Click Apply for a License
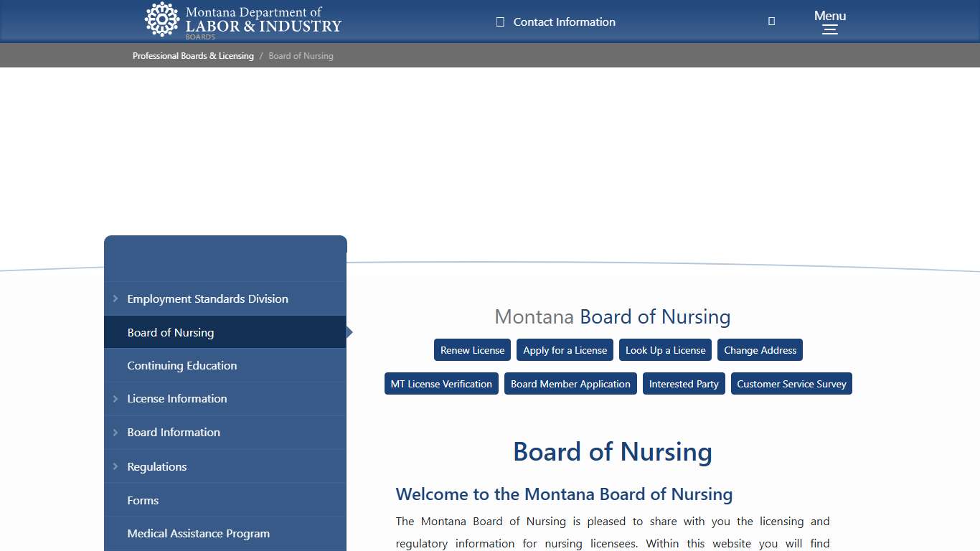This screenshot has height=551, width=980. (565, 349)
